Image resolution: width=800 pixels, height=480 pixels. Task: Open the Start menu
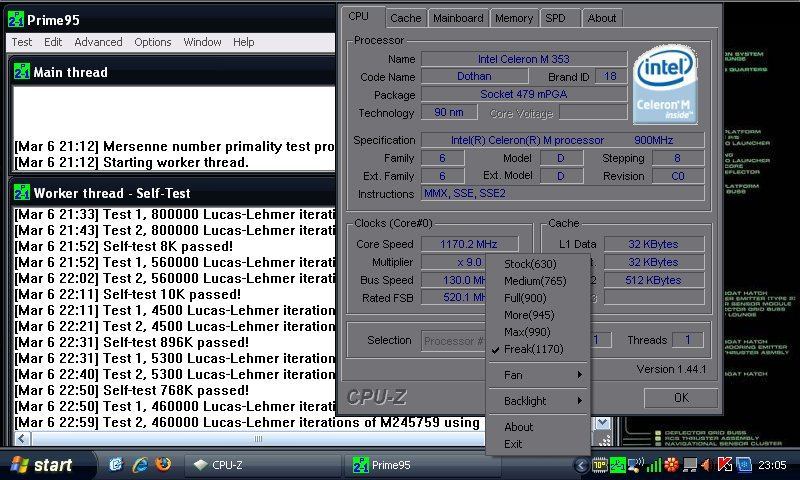tap(48, 465)
